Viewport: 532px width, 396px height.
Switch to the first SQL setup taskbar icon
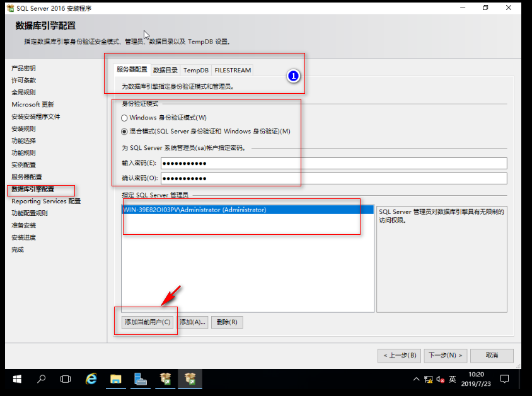pos(166,379)
